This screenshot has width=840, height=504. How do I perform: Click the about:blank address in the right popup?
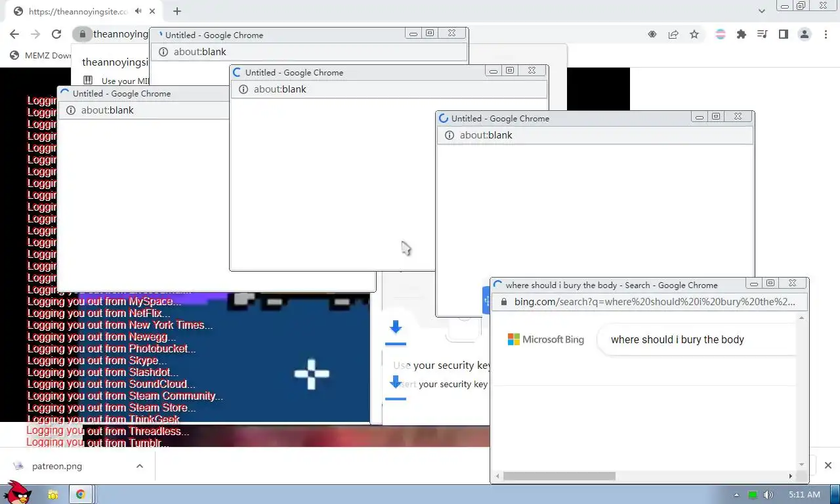pyautogui.click(x=486, y=135)
